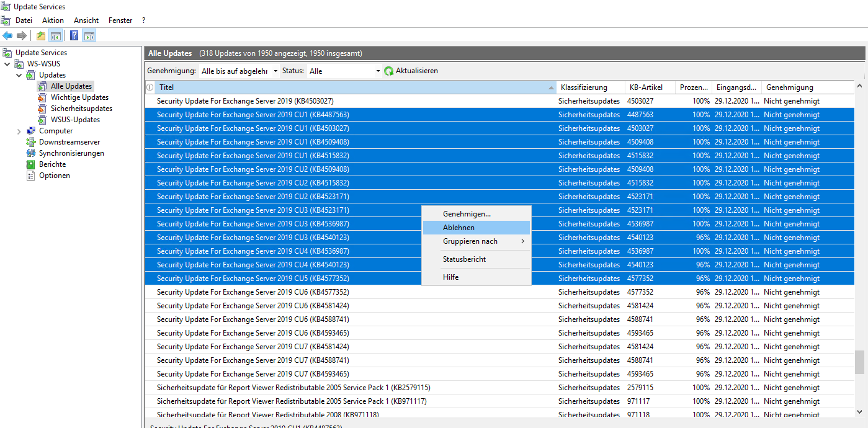Click the vertical scrollbar thumb of update list
Image resolution: width=868 pixels, height=428 pixels.
point(859,362)
